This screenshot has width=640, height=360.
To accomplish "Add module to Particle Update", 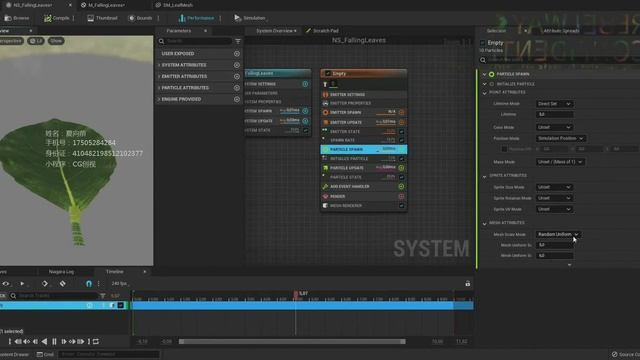I will [402, 168].
